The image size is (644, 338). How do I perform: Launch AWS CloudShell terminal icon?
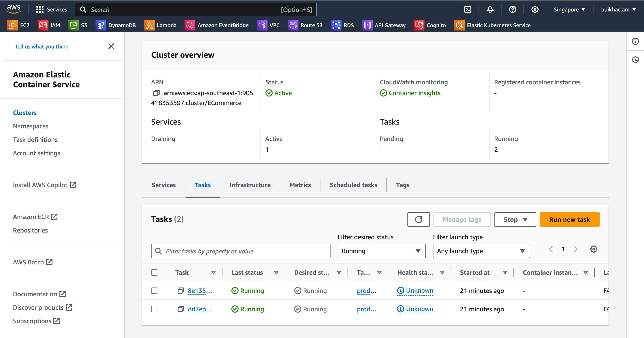468,9
